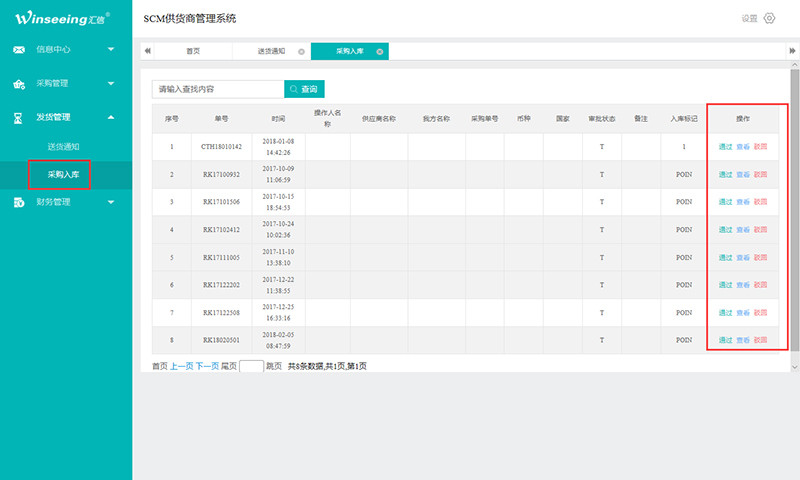Open 送货通知 in the sidebar
Screen dimensions: 800x480
(63, 147)
